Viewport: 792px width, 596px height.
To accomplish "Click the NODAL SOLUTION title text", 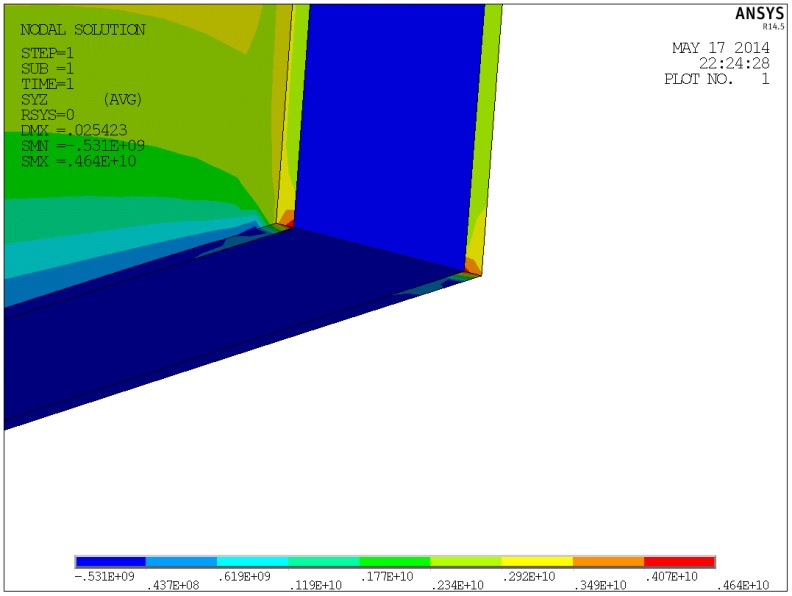I will pos(83,30).
